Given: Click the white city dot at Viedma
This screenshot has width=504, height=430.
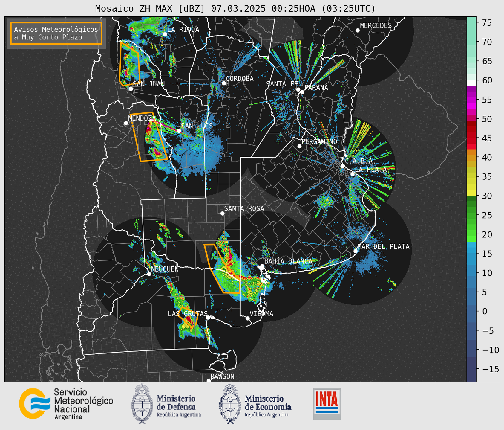Looking at the screenshot, I should (x=248, y=318).
